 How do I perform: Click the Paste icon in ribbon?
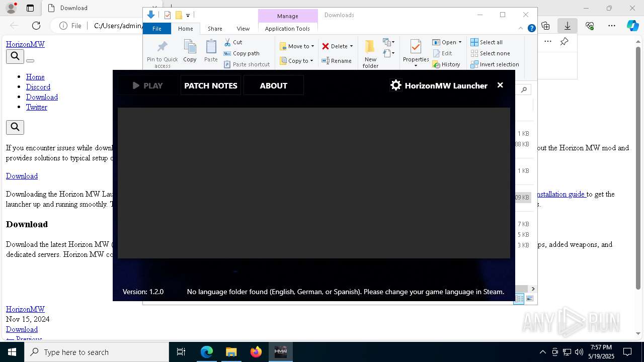[211, 51]
